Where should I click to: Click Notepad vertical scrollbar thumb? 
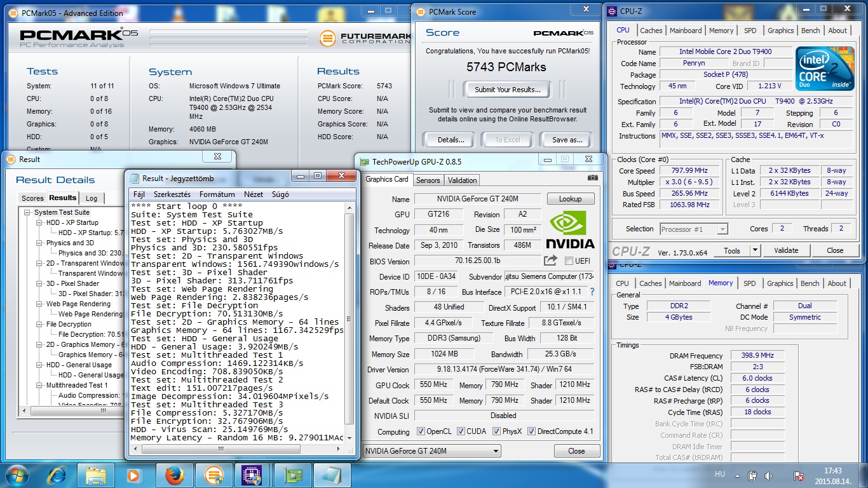click(349, 320)
